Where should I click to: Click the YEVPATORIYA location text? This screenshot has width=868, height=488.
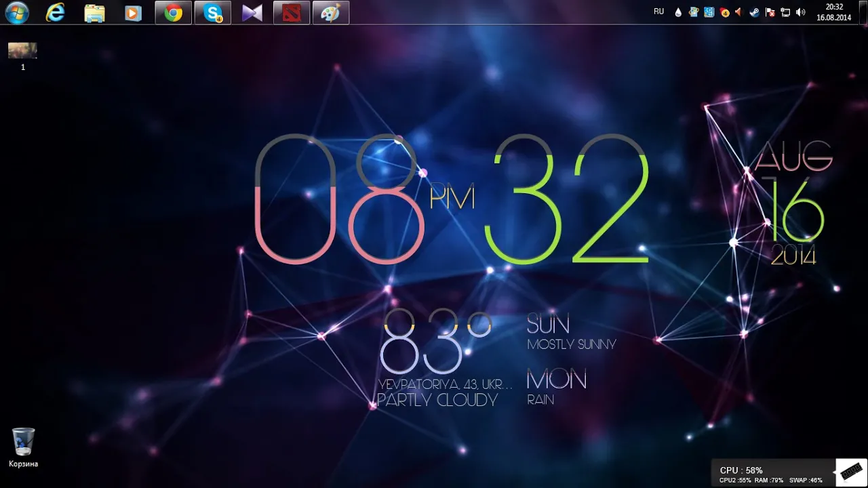coord(445,385)
